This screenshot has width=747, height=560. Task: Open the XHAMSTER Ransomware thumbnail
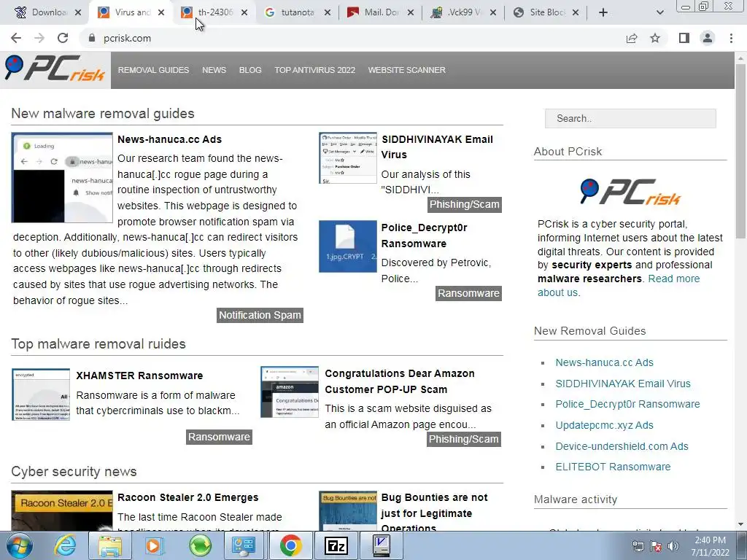click(x=41, y=394)
